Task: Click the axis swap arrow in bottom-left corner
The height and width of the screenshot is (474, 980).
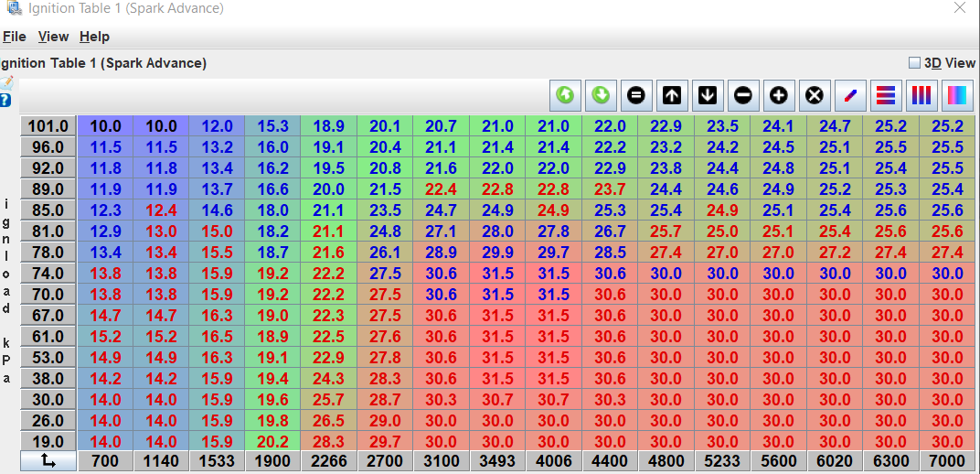Action: (48, 462)
